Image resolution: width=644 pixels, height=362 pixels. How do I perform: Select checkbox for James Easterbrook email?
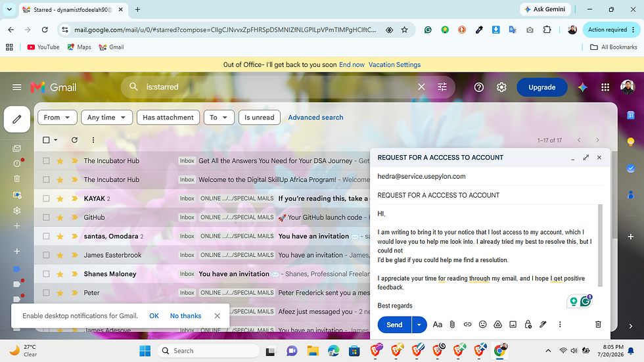(46, 256)
